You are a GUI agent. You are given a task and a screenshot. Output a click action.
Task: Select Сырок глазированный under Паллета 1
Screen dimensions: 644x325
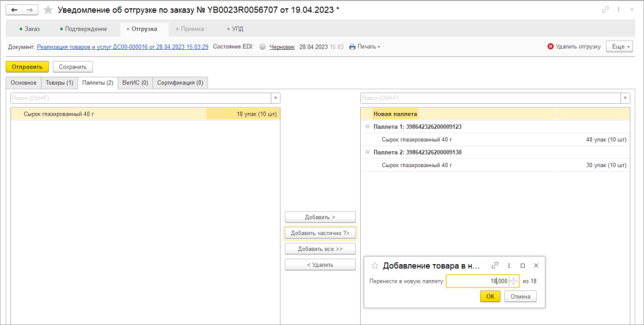click(x=417, y=140)
